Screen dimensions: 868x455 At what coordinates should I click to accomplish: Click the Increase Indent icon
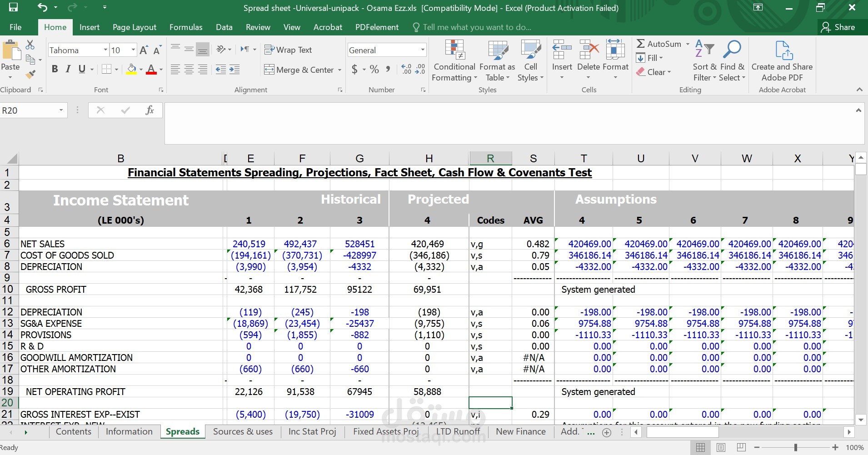[x=234, y=70]
